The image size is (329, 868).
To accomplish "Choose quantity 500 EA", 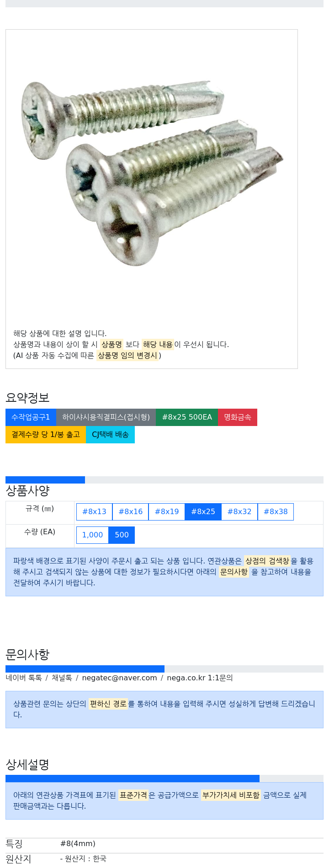I will click(x=122, y=535).
